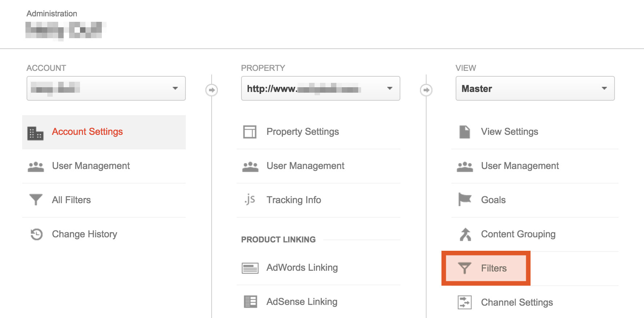The height and width of the screenshot is (318, 644).
Task: Click the Goals flag icon
Action: pos(465,199)
